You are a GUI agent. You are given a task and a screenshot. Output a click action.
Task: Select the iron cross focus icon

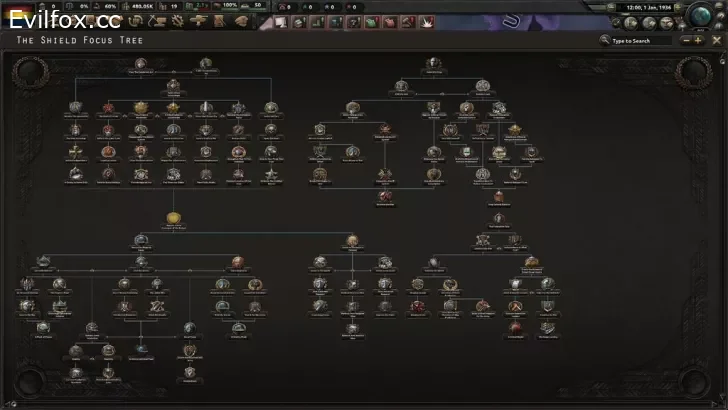pyautogui.click(x=76, y=152)
